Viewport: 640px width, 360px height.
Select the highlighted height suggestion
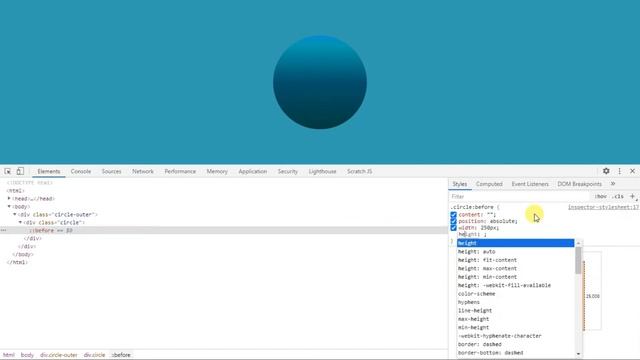(x=516, y=243)
